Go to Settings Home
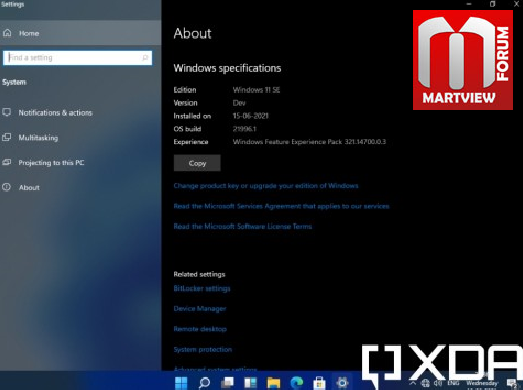Viewport: 523px width, 390px height. point(80,33)
